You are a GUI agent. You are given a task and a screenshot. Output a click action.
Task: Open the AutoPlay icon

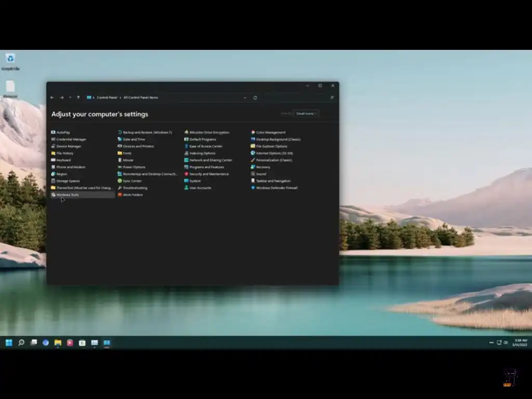coord(54,132)
